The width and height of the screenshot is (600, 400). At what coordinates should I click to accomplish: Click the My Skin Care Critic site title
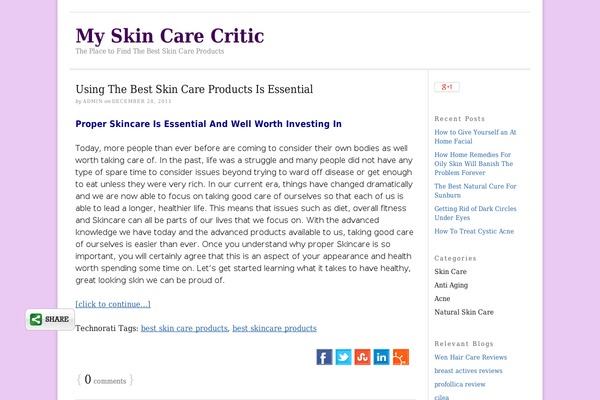(x=170, y=36)
